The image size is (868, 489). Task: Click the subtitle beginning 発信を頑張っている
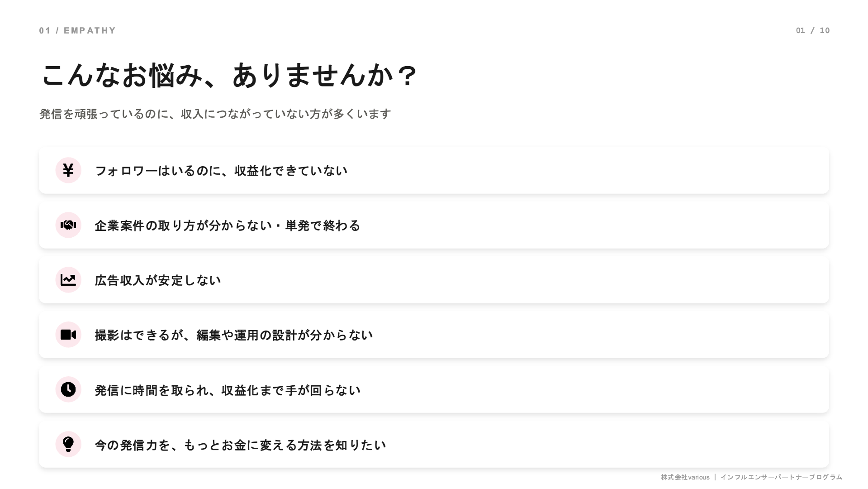215,114
